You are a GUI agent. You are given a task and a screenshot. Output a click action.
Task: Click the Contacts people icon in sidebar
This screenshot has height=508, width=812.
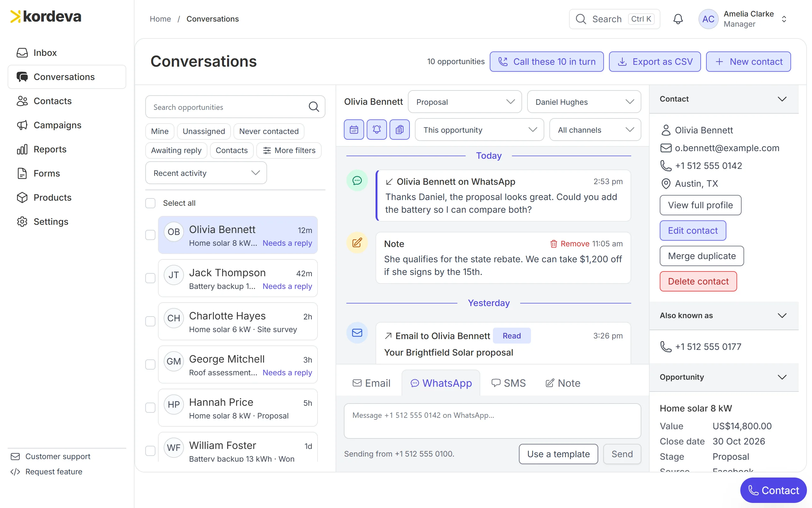click(22, 101)
